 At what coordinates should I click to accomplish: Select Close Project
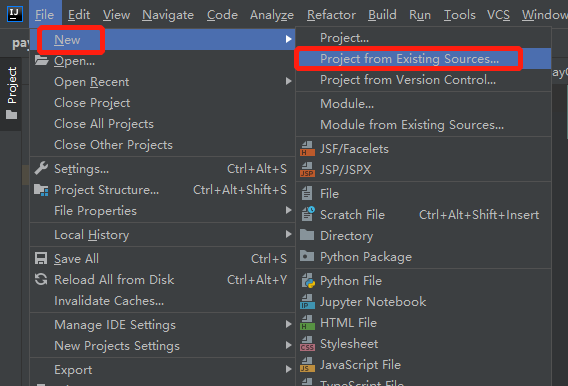point(162,102)
